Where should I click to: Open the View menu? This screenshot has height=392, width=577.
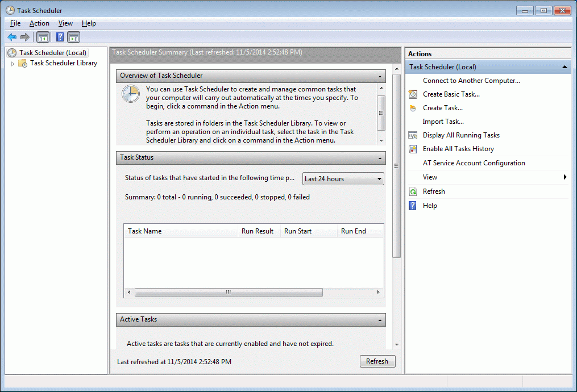[x=65, y=23]
